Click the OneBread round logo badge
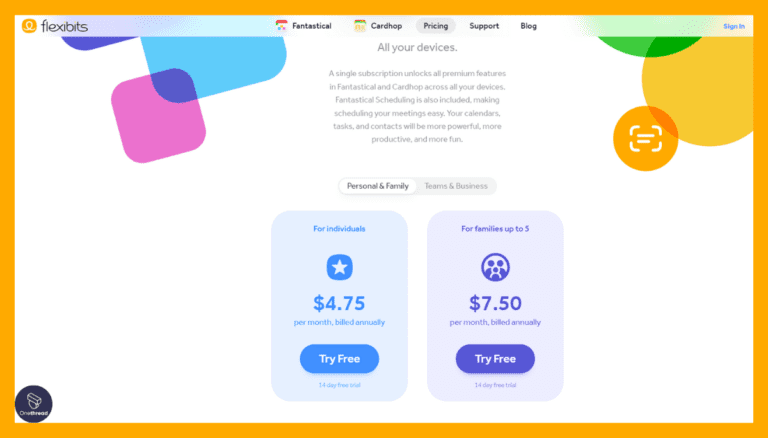Viewport: 768px width, 438px height. [x=33, y=405]
